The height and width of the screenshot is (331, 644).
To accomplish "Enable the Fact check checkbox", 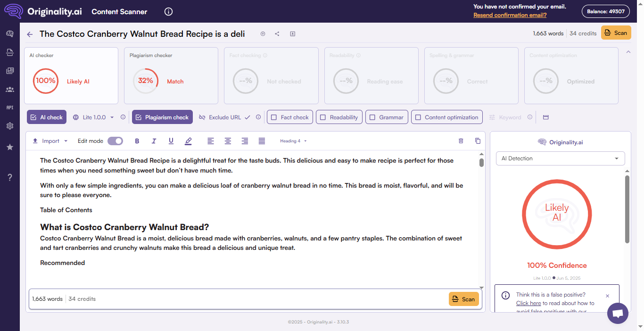I will pos(290,117).
